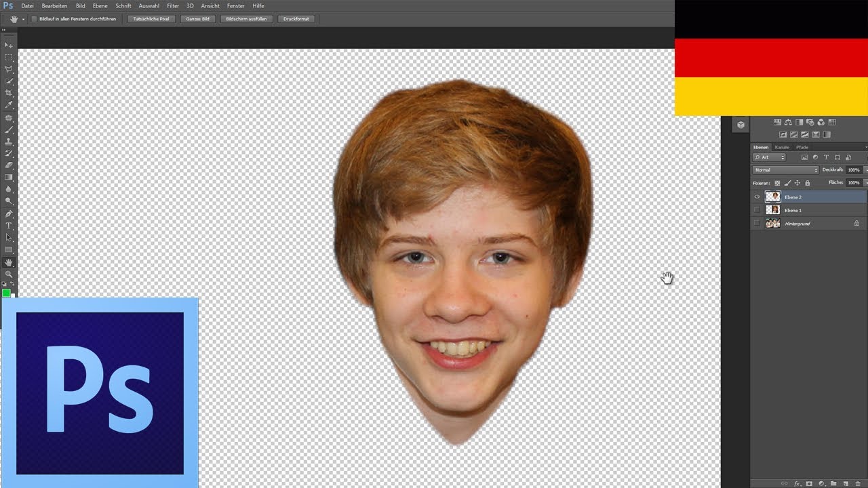
Task: Select the Quick Selection tool
Action: [x=9, y=81]
